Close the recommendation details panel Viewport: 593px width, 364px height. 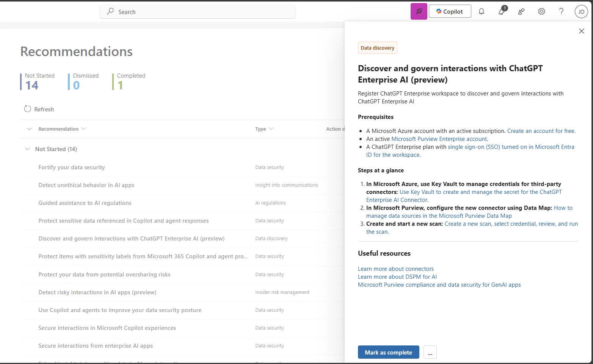[x=582, y=31]
